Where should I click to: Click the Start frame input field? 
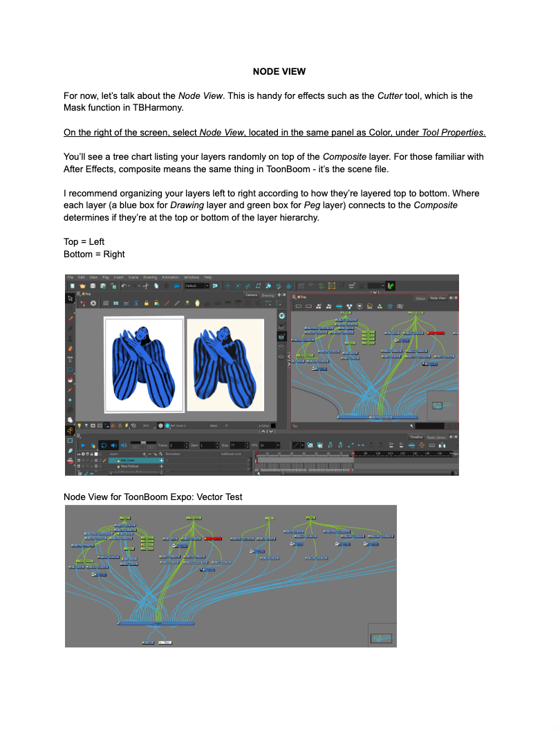[207, 445]
